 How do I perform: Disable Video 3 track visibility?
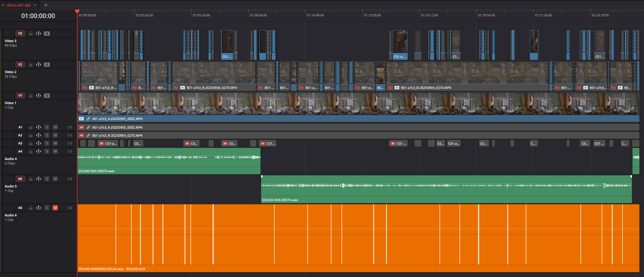point(47,33)
